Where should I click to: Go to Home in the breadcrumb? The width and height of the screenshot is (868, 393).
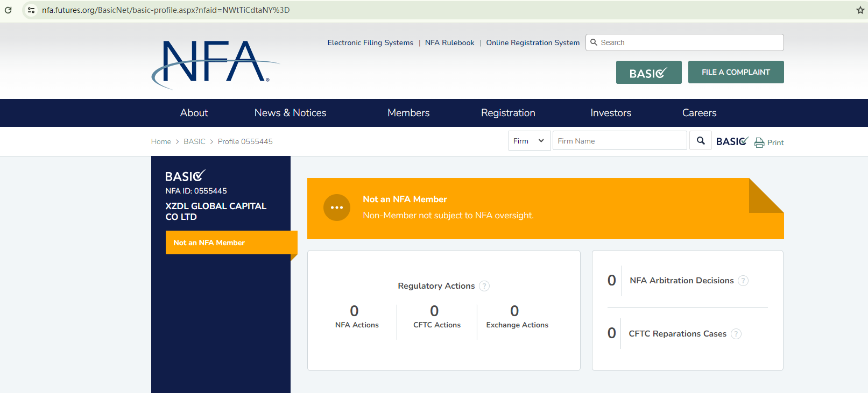coord(161,142)
